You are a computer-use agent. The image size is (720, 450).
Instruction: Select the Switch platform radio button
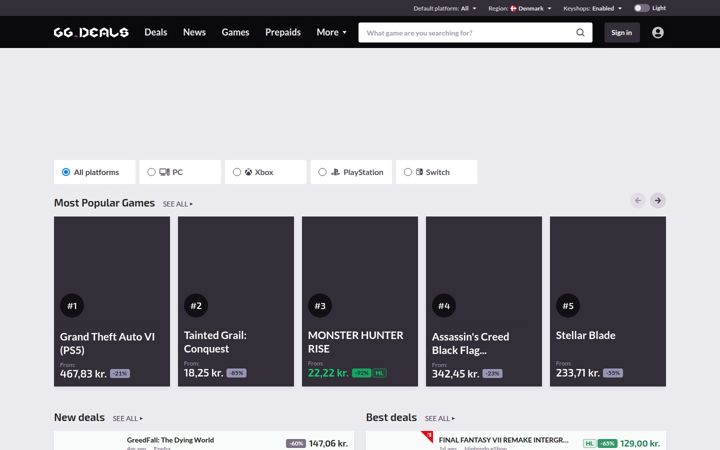coord(408,172)
